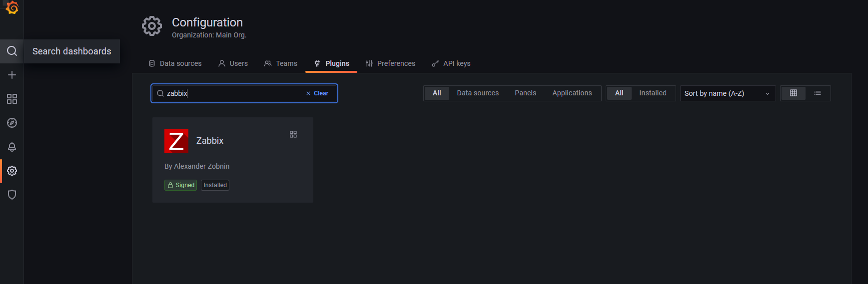Image resolution: width=868 pixels, height=284 pixels.
Task: Click the Signed badge on Zabbix
Action: (x=181, y=185)
